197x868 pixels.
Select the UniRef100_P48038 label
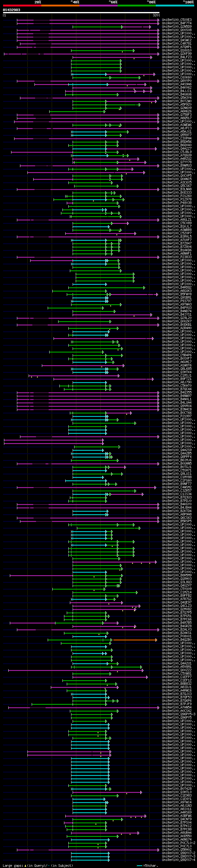(x=177, y=203)
